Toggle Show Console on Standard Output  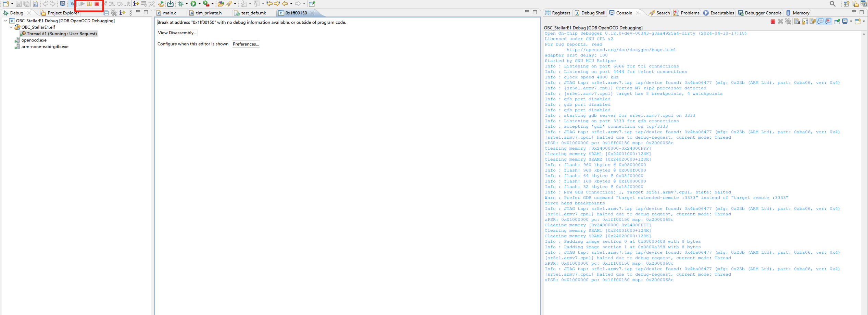click(x=820, y=21)
